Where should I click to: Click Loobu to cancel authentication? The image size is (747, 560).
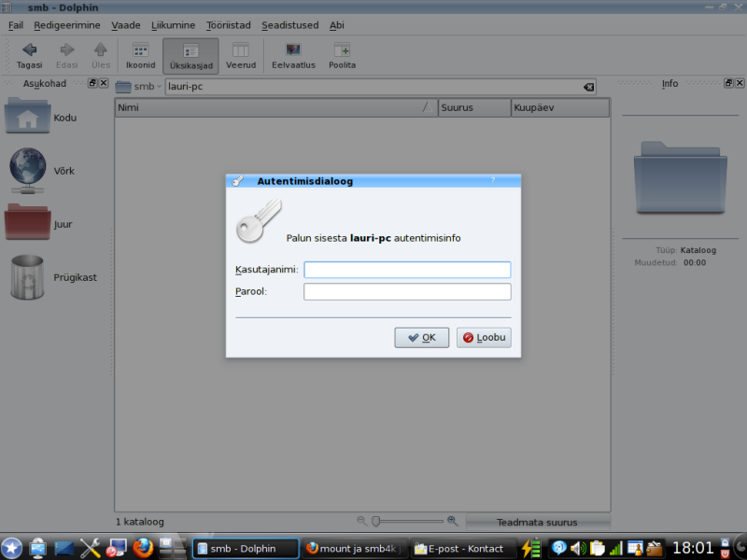(484, 338)
